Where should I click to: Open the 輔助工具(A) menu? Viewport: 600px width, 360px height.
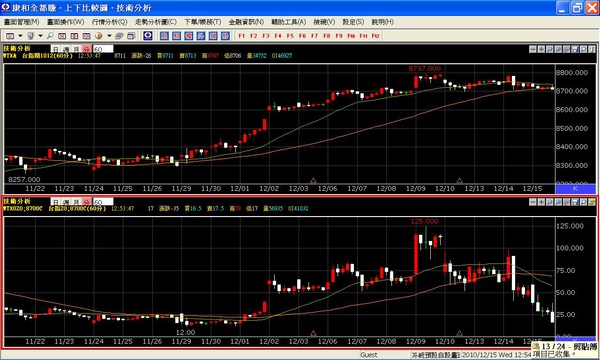pyautogui.click(x=289, y=22)
